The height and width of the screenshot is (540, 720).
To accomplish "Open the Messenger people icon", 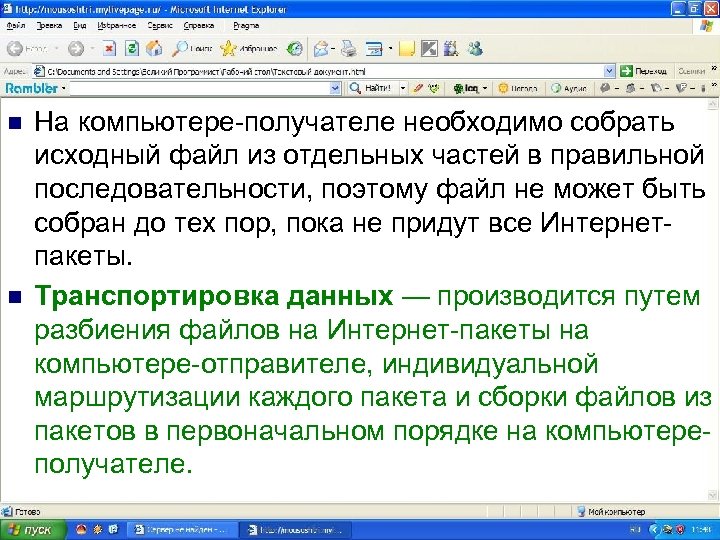I will 475,48.
